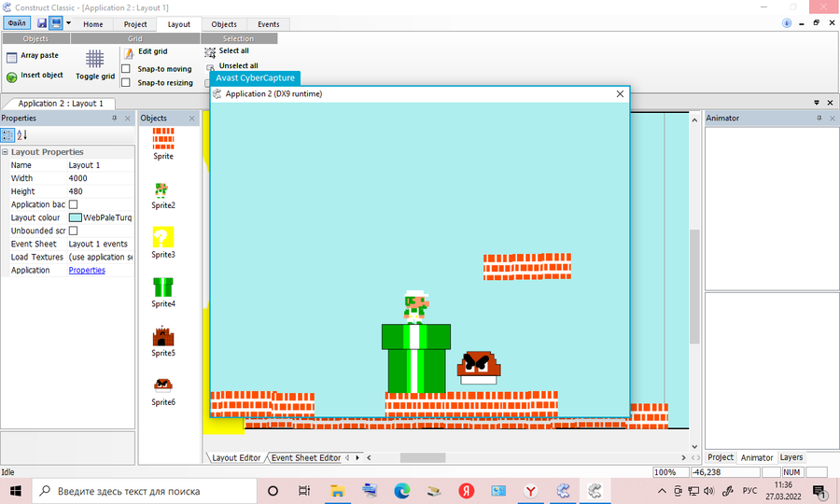Pin the Animator panel
This screenshot has height=504, width=840.
tap(819, 119)
